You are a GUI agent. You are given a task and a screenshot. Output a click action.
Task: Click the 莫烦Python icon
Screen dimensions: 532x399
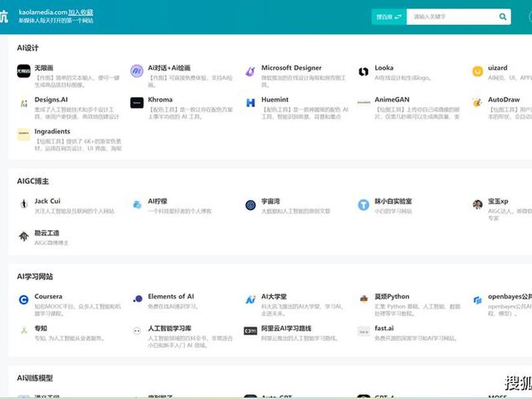(x=364, y=299)
